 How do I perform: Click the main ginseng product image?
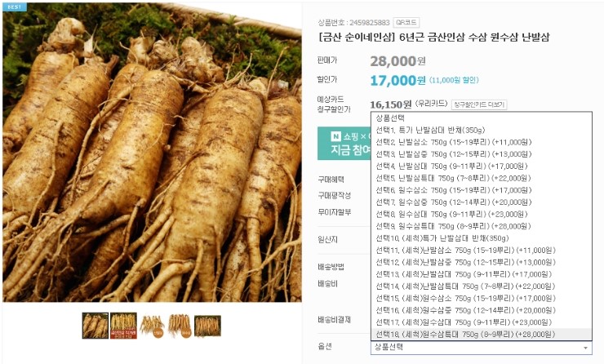pyautogui.click(x=152, y=152)
